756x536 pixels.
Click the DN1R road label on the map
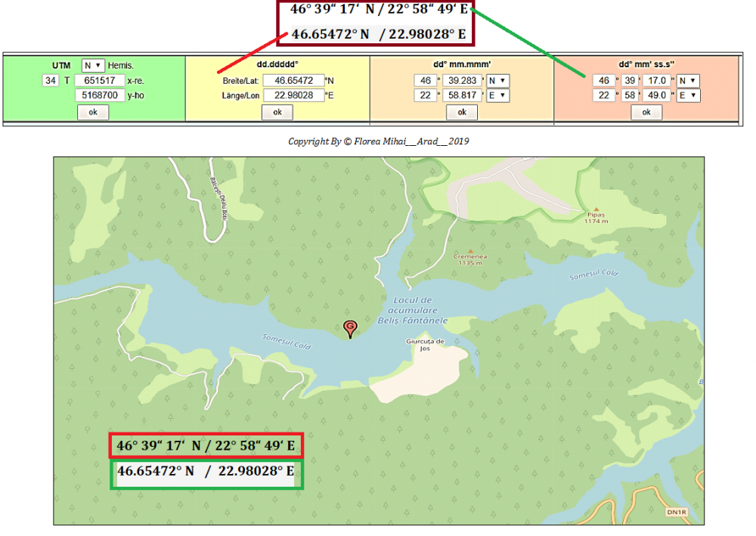[x=676, y=511]
